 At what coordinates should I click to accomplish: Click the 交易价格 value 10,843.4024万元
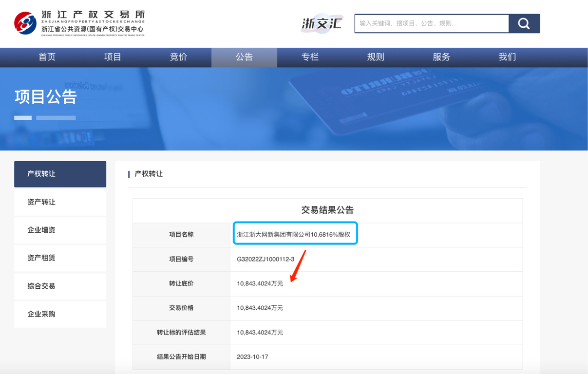(260, 308)
